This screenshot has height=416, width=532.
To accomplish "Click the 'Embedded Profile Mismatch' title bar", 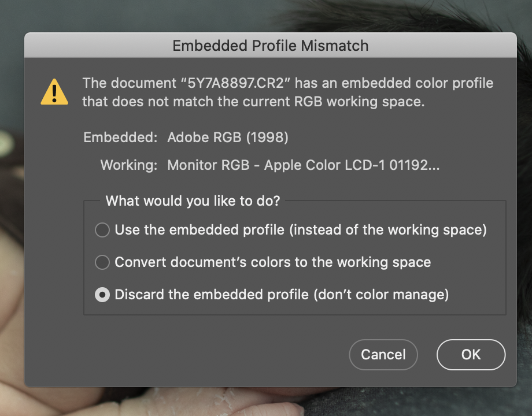I will 270,46.
